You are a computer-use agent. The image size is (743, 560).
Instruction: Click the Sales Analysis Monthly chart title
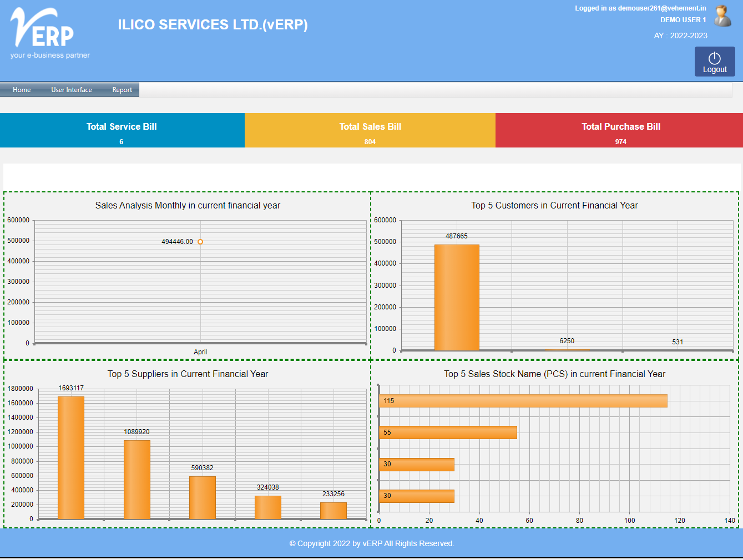coord(188,206)
